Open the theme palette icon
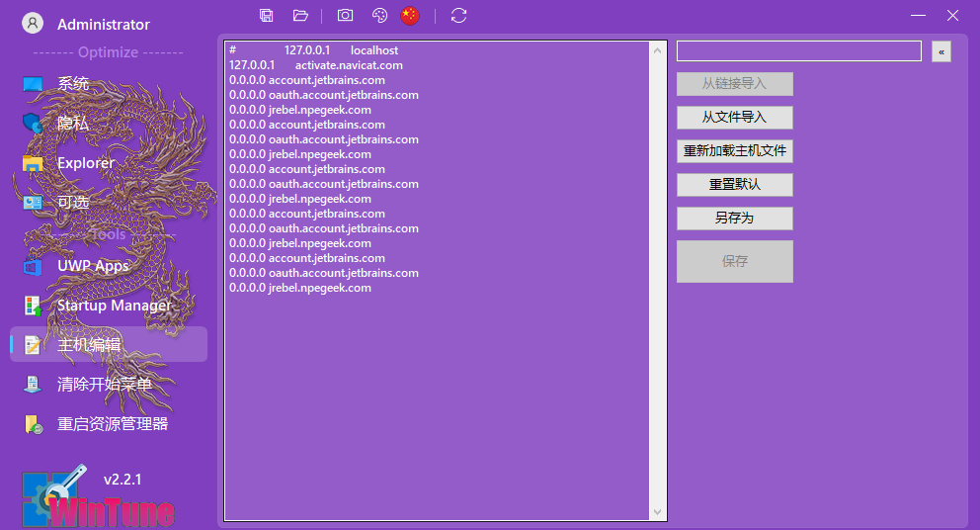The height and width of the screenshot is (530, 980). (x=379, y=16)
